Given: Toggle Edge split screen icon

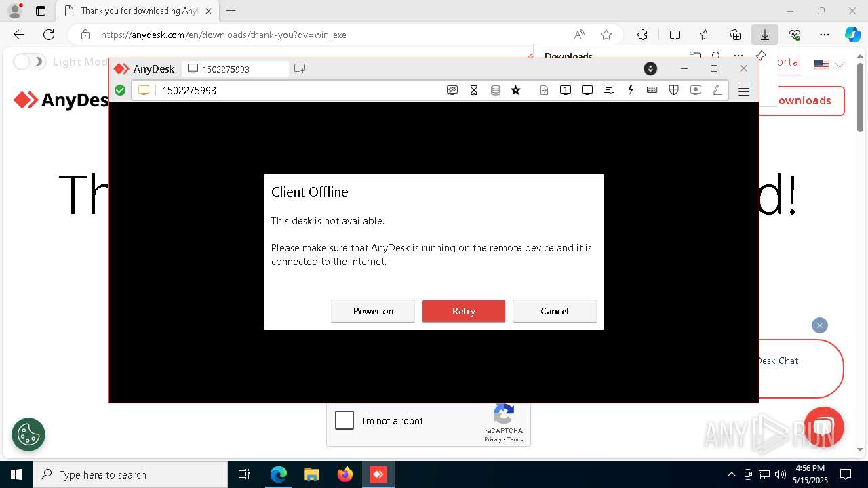Looking at the screenshot, I should [675, 35].
